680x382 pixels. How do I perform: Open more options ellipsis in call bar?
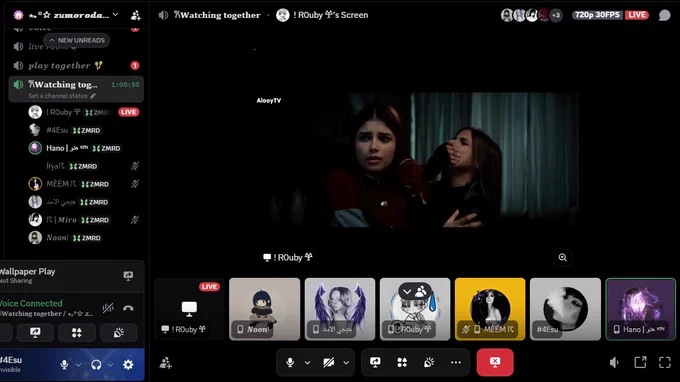(x=456, y=362)
